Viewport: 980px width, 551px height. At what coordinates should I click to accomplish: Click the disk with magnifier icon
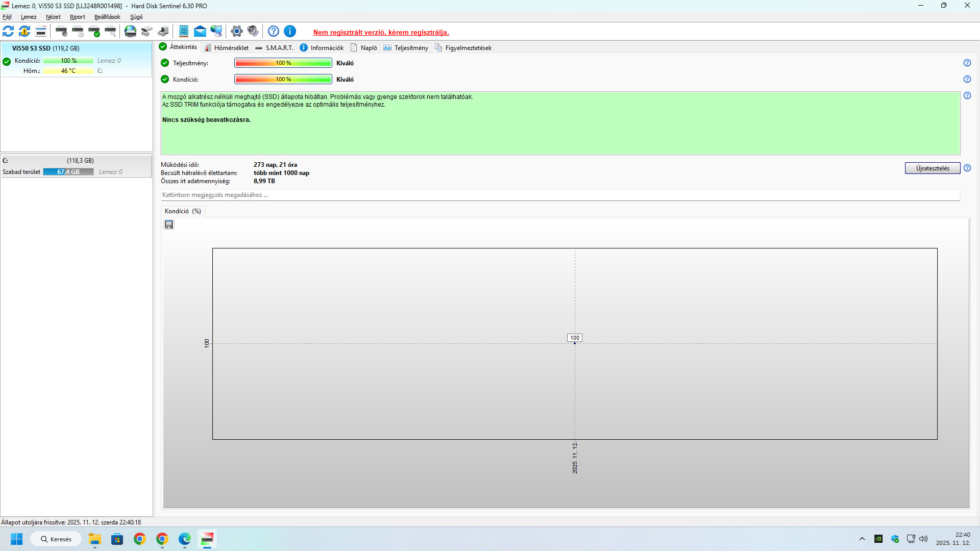point(111,32)
